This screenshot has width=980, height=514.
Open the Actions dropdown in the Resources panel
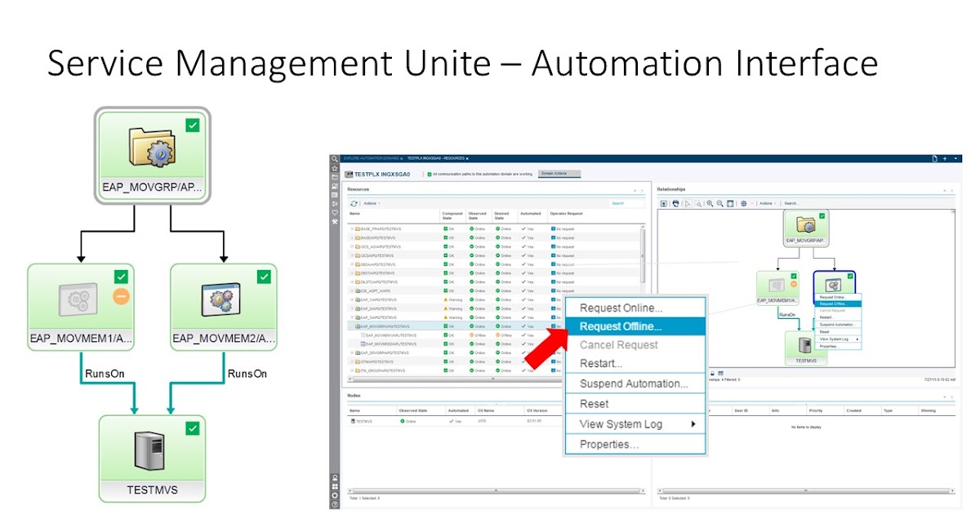click(x=372, y=203)
